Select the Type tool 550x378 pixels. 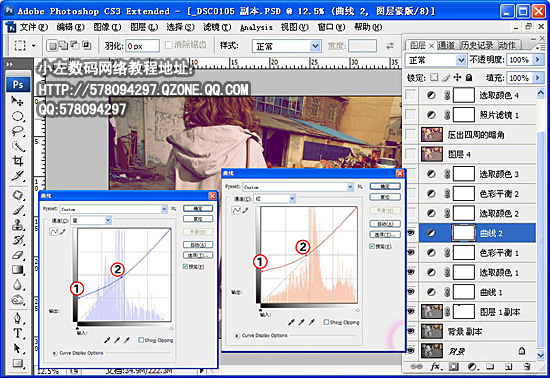pos(18,333)
